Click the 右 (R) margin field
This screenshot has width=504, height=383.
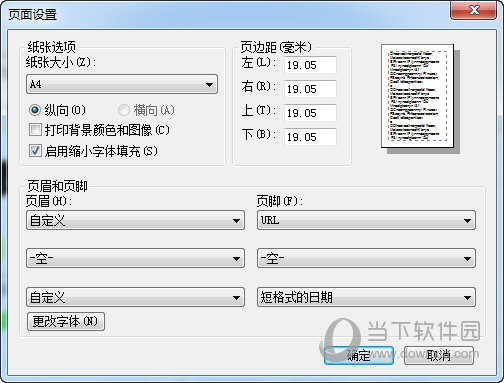(x=310, y=89)
